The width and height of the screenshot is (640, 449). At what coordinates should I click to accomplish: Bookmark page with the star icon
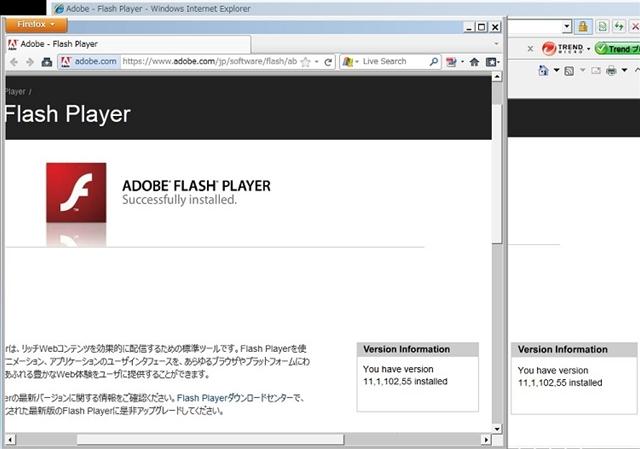click(x=305, y=62)
